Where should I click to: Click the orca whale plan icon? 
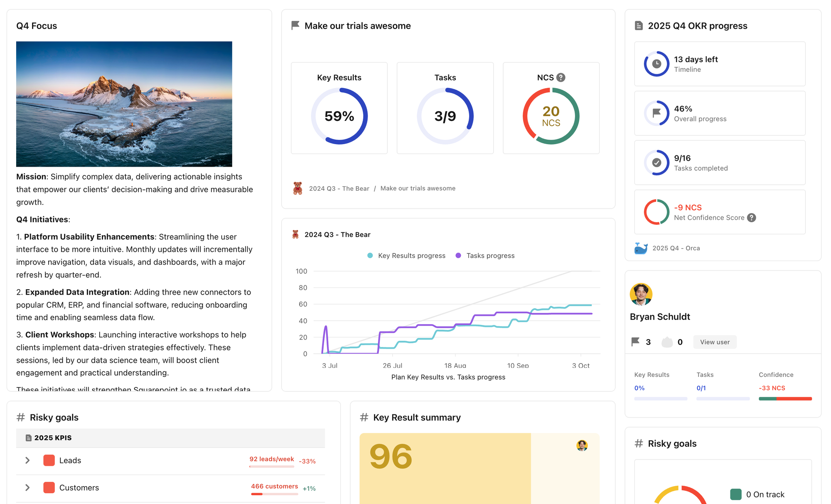641,248
